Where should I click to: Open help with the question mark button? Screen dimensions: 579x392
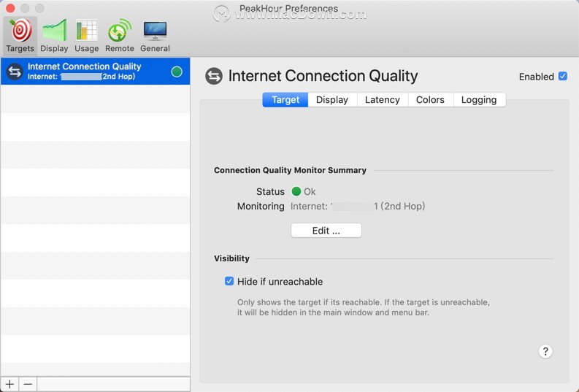[x=545, y=351]
